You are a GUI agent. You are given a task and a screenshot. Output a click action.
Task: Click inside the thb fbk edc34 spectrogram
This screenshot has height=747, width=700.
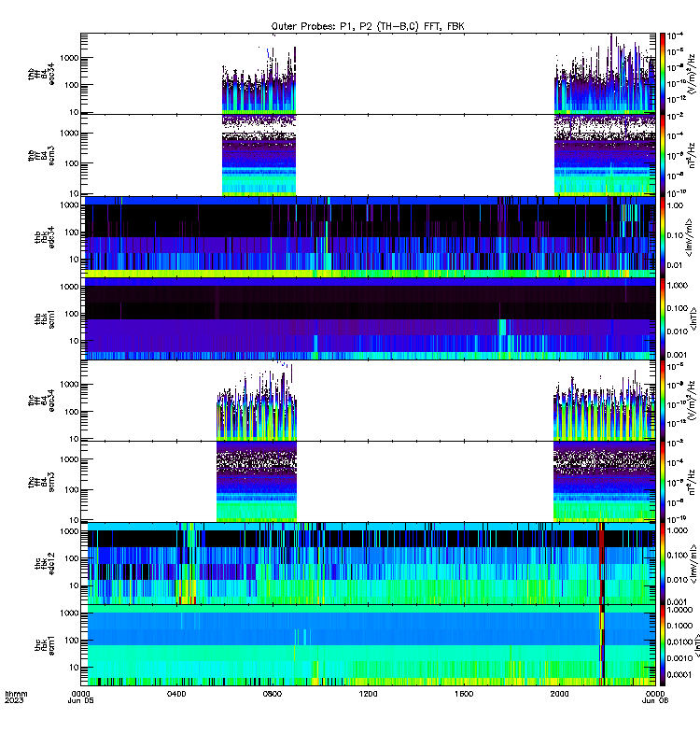pyautogui.click(x=370, y=237)
